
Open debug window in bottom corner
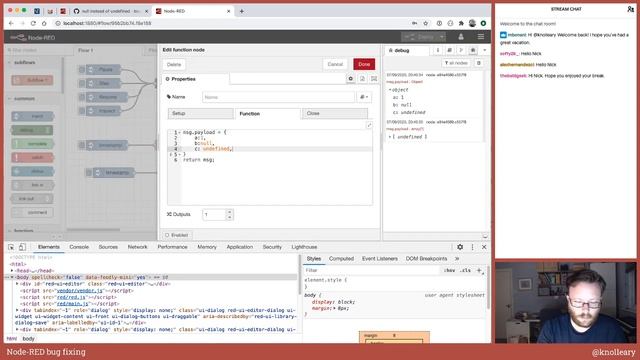485,236
